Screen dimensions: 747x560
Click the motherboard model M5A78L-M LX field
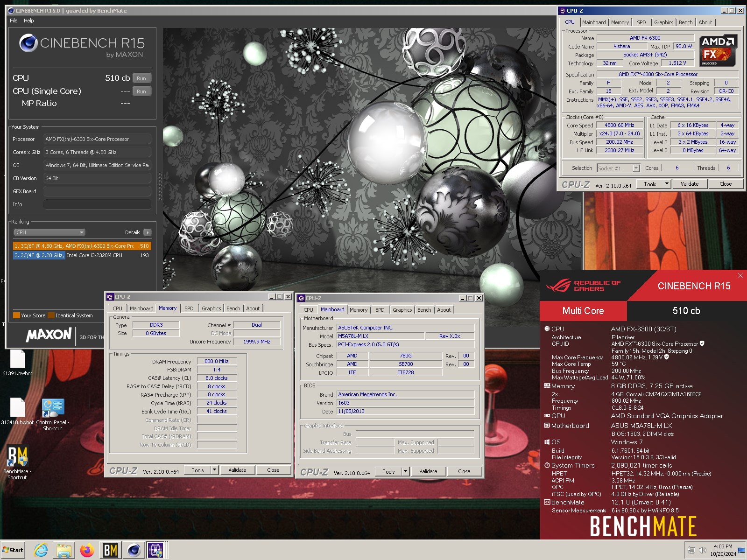click(381, 336)
